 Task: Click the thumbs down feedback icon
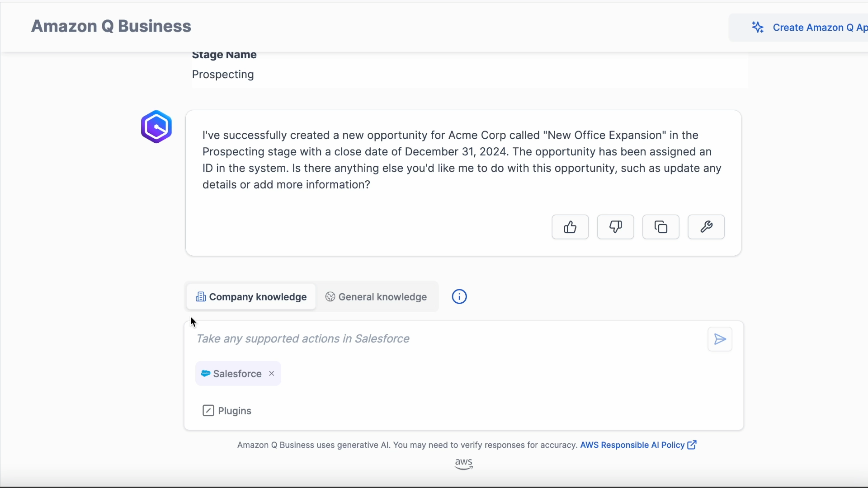[615, 227]
